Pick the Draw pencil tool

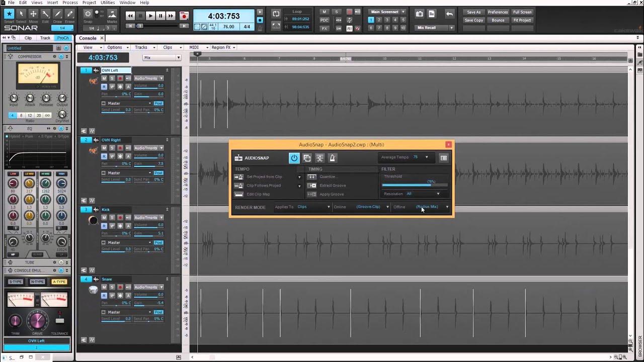click(57, 14)
